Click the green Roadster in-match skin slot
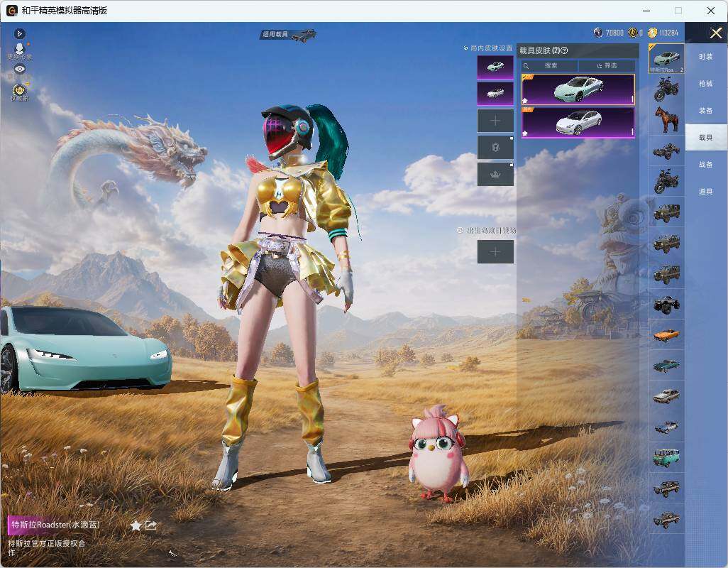 pos(495,67)
